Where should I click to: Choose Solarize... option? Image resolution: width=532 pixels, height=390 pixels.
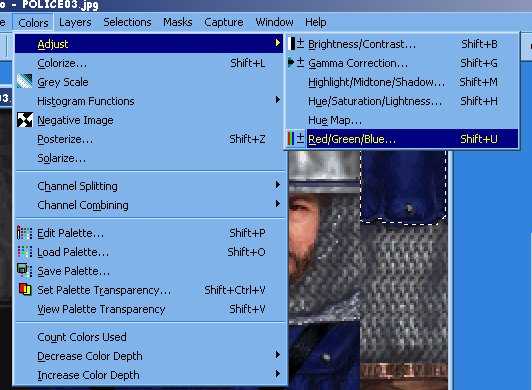149,158
